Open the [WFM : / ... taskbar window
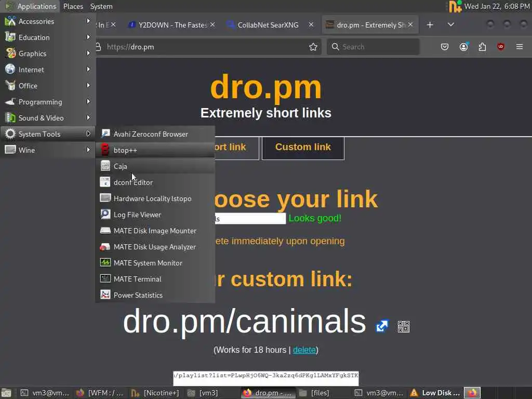This screenshot has width=532, height=399. (x=101, y=393)
